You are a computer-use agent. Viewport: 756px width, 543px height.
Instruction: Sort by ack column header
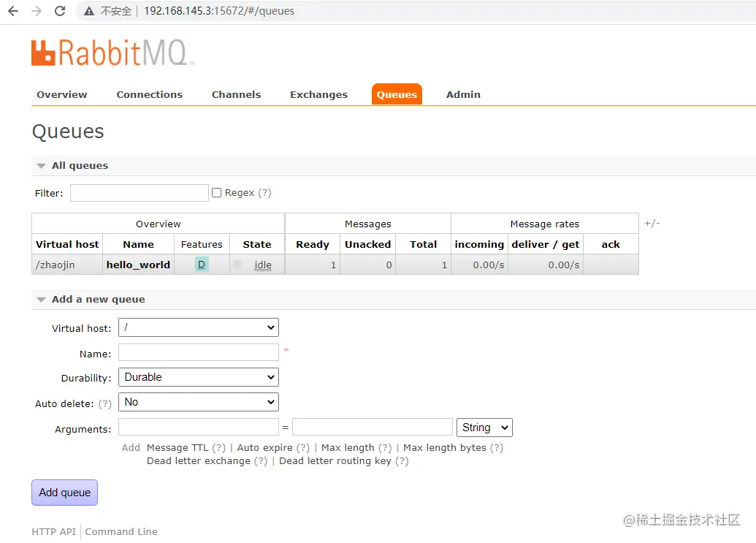[x=611, y=245]
